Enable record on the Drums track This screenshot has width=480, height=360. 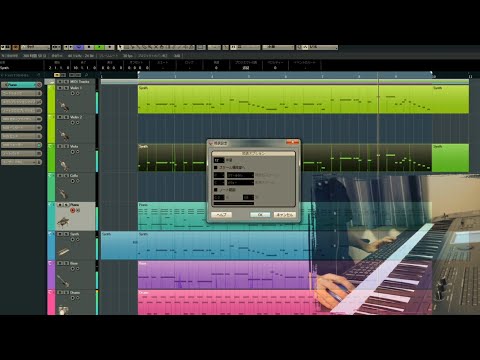(72, 298)
